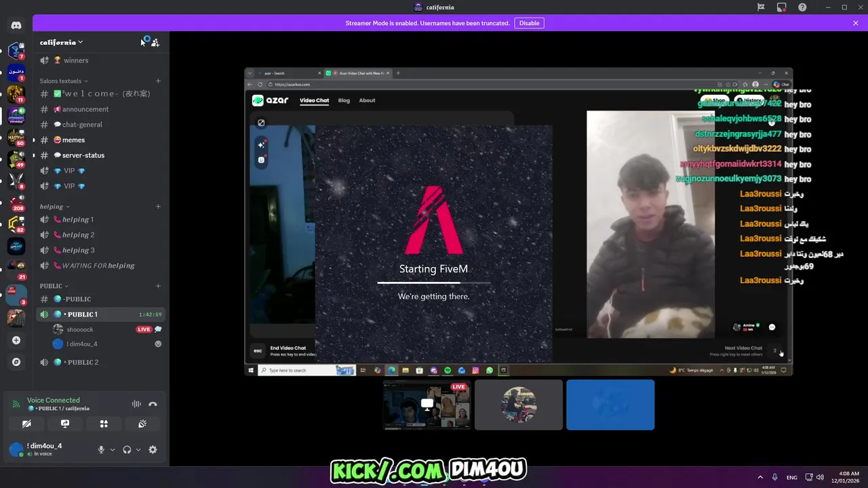The height and width of the screenshot is (488, 868).
Task: Select the middle avatar participant tile
Action: point(519,405)
